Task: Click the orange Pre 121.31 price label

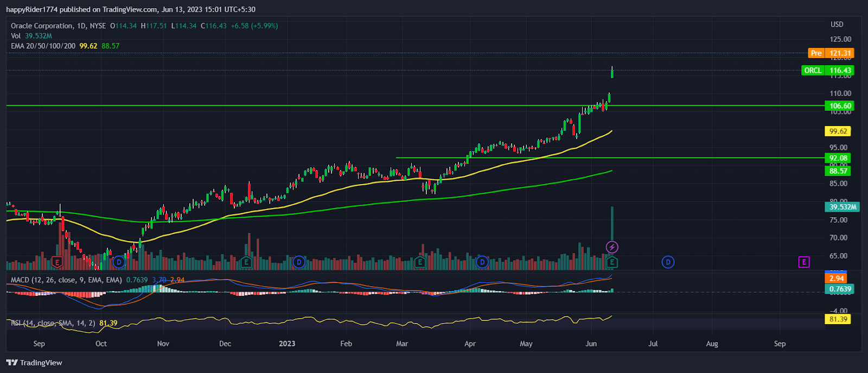Action: [831, 53]
